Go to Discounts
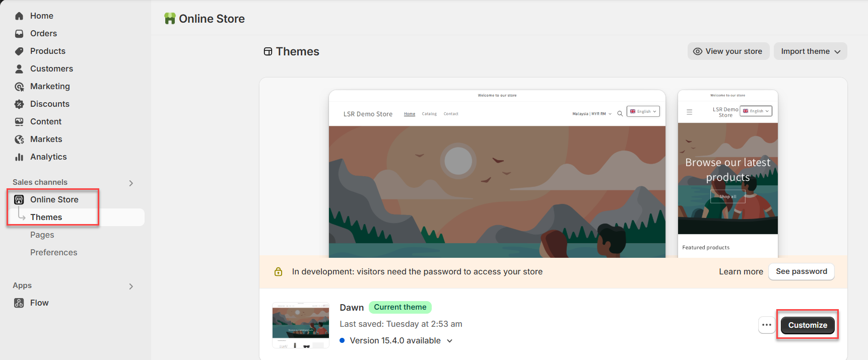 (49, 104)
